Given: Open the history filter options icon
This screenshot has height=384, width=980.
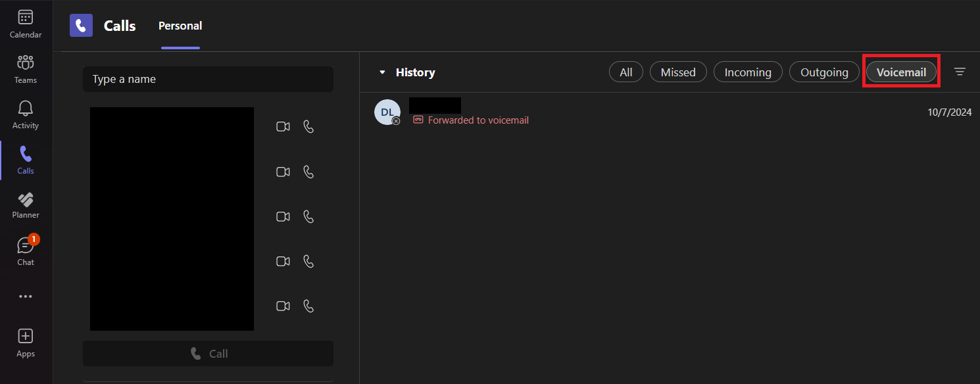Looking at the screenshot, I should [x=960, y=72].
